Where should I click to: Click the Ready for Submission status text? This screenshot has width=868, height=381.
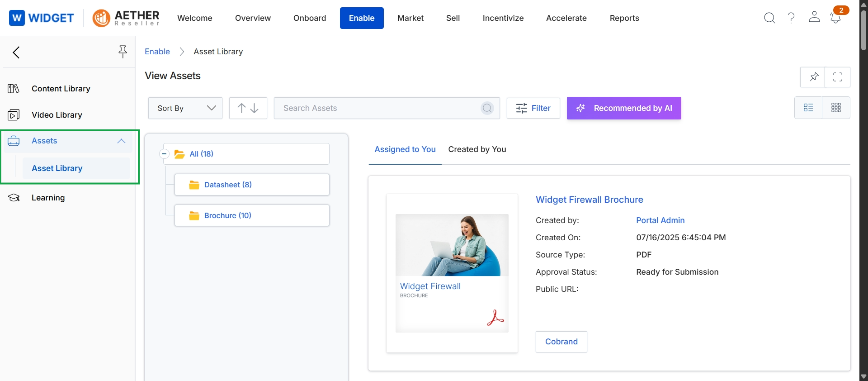pyautogui.click(x=677, y=272)
